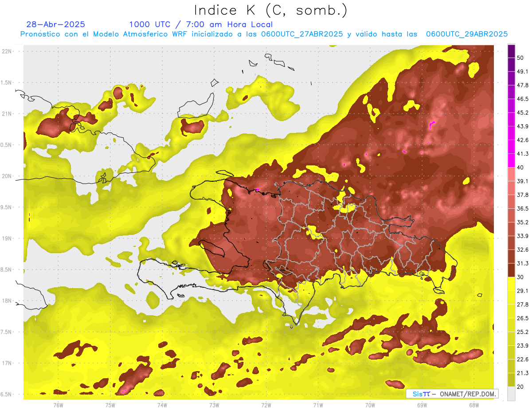This screenshot has width=532, height=411.
Task: Click the bright yellow swatch between 29.1 and 30
Action: [511, 284]
